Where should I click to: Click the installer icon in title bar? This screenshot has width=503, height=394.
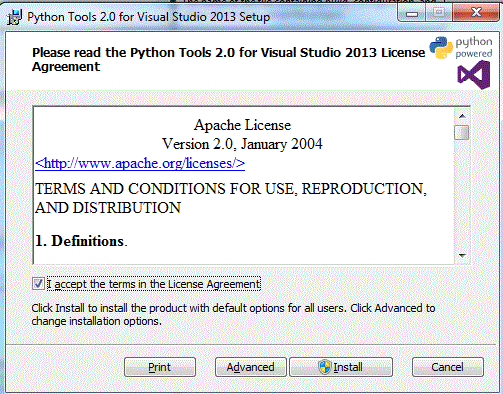click(15, 17)
